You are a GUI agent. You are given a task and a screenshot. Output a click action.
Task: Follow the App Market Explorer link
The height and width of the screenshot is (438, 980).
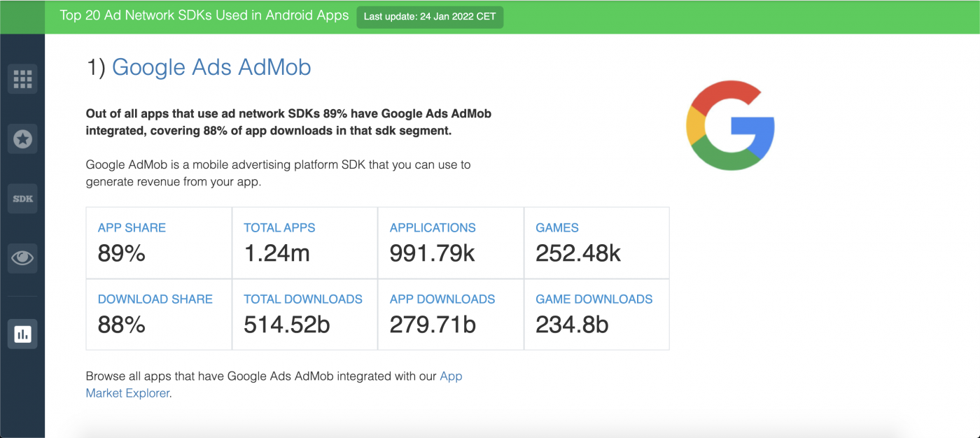point(274,384)
